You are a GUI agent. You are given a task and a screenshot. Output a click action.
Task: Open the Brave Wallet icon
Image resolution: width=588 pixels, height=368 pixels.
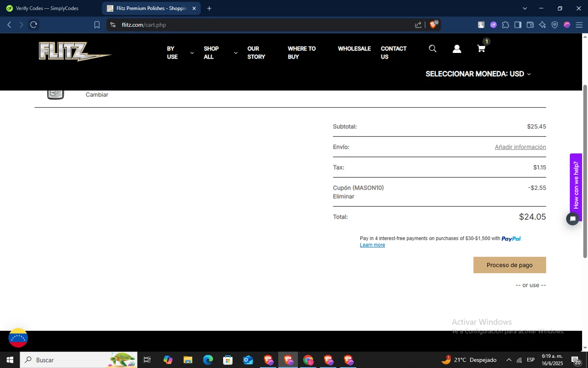point(530,25)
